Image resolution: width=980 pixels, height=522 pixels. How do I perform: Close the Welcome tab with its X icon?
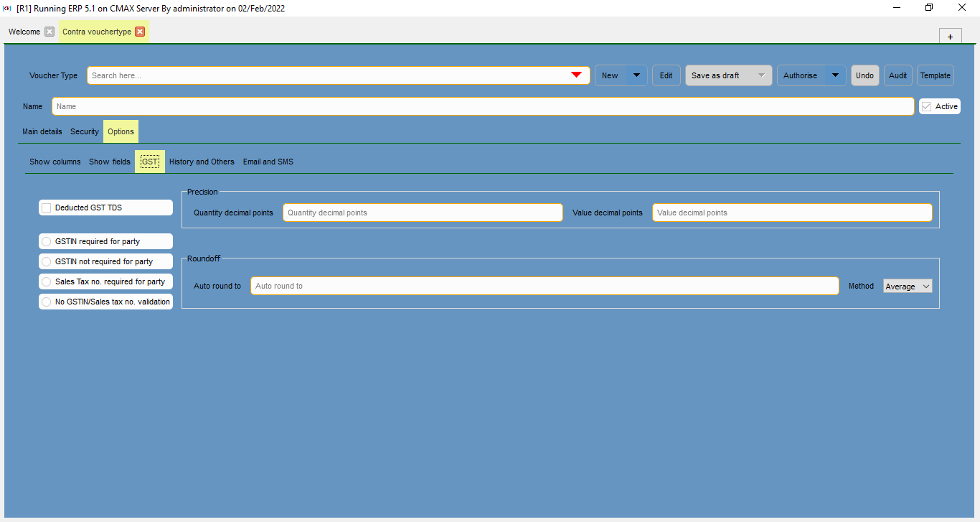pos(49,32)
